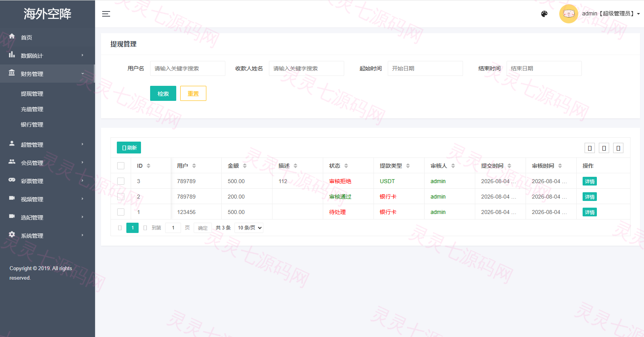
Task: Click the green 检索 search button
Action: (x=163, y=93)
